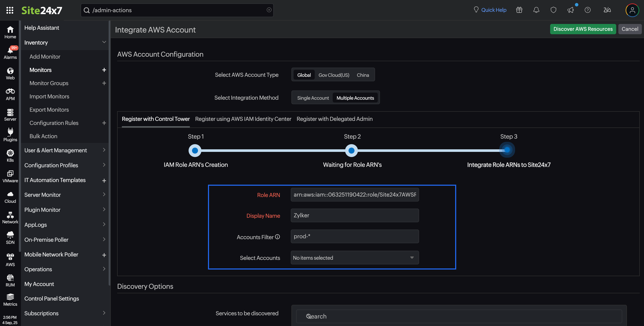This screenshot has height=326, width=644.
Task: Open the Select Accounts dropdown
Action: [x=354, y=258]
